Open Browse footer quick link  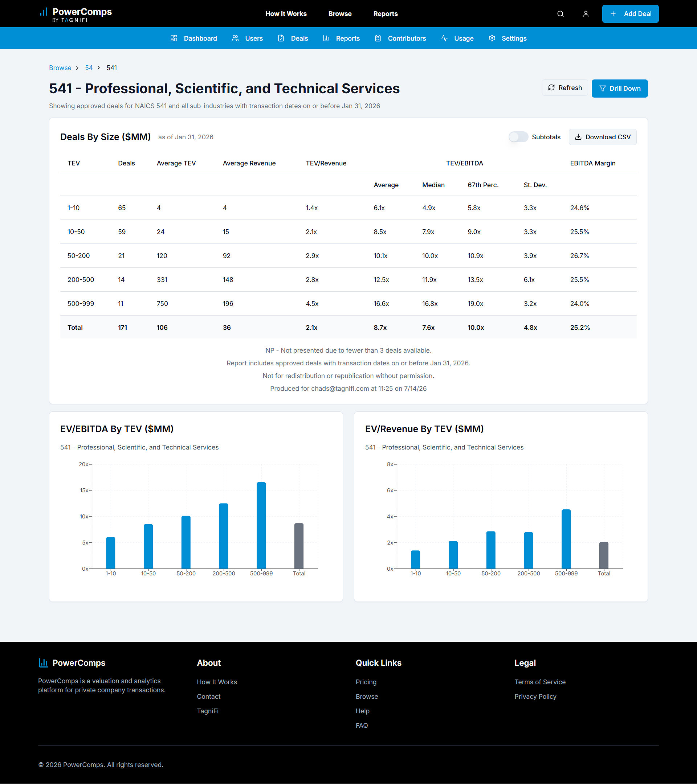pyautogui.click(x=367, y=697)
